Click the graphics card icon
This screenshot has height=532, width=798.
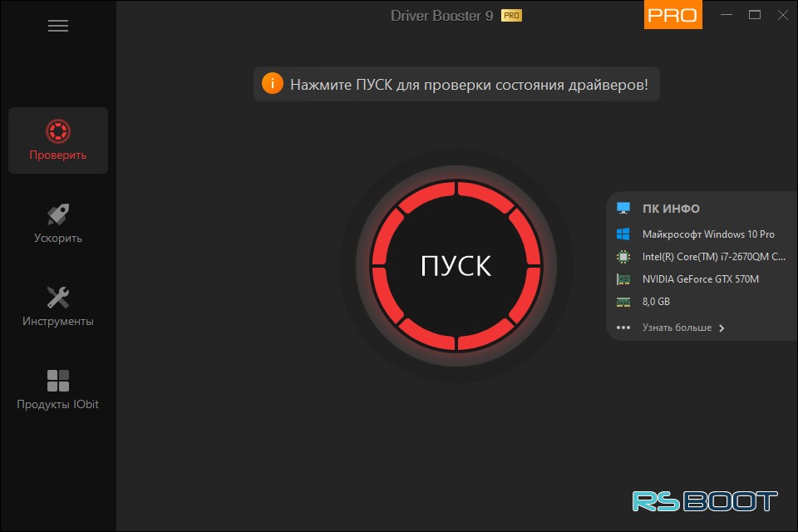pyautogui.click(x=623, y=279)
